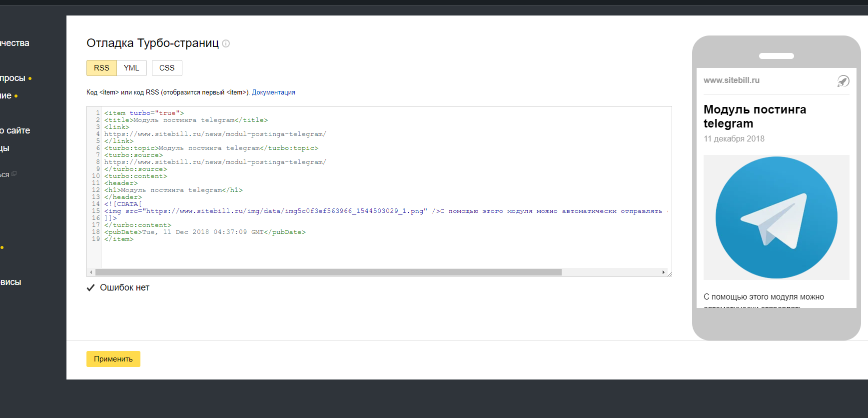The width and height of the screenshot is (868, 418).
Task: Open the CSS tab
Action: 167,68
